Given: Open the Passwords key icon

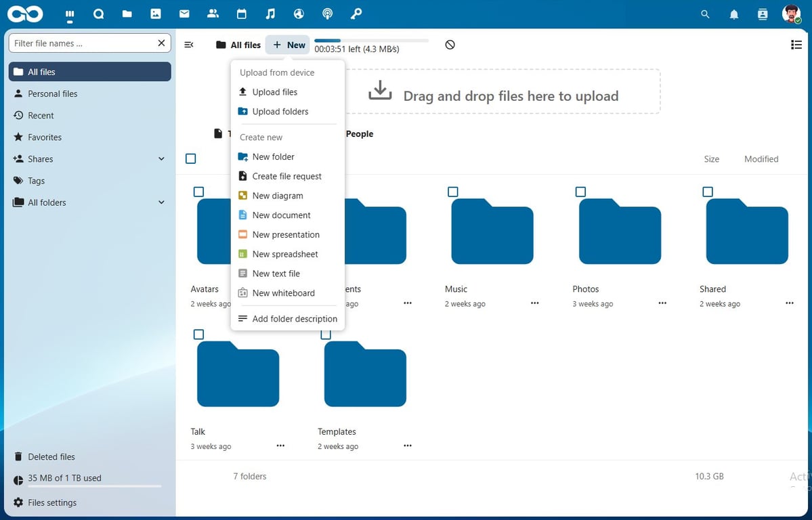Looking at the screenshot, I should [356, 14].
